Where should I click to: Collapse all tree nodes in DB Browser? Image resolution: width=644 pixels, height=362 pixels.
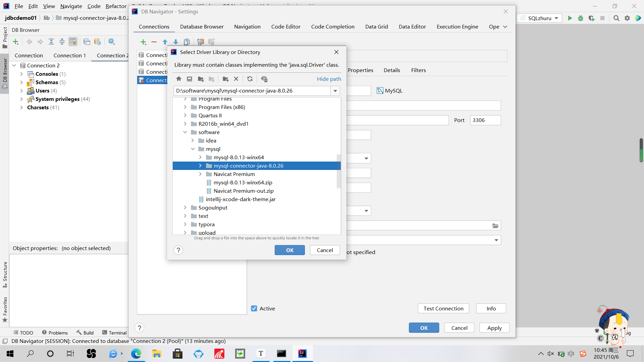point(62,42)
